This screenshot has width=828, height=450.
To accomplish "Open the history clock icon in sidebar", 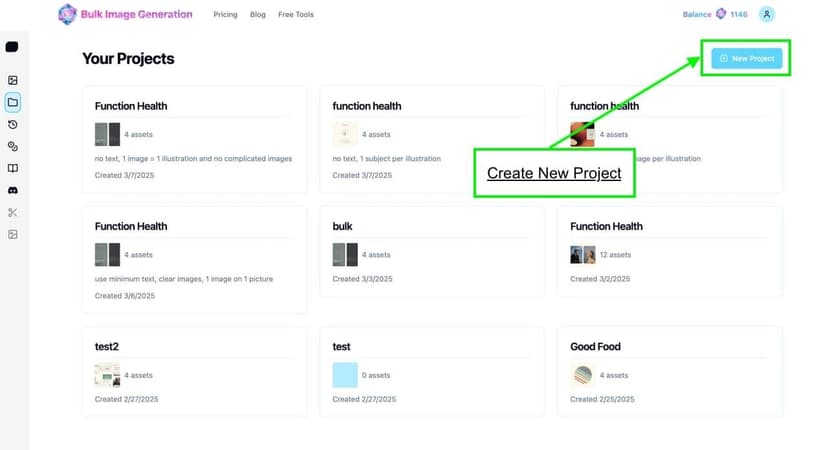I will (x=13, y=125).
